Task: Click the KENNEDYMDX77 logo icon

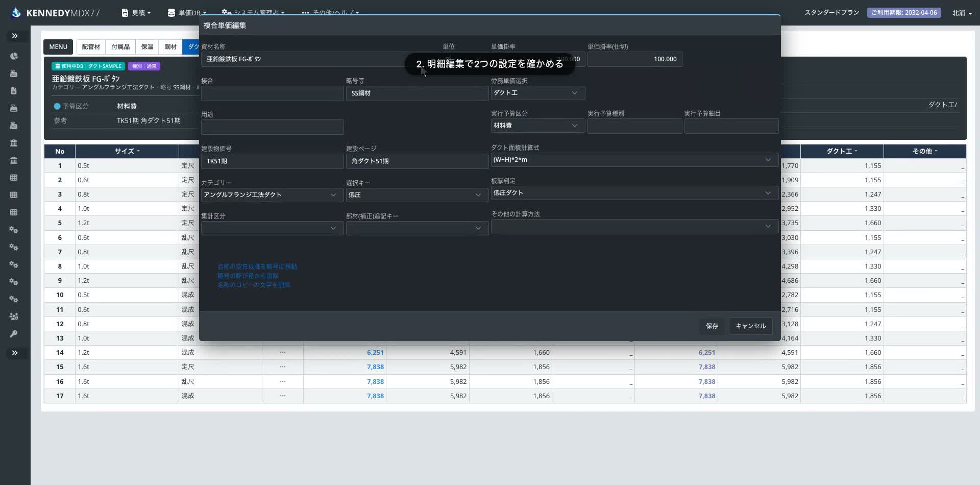Action: (16, 13)
